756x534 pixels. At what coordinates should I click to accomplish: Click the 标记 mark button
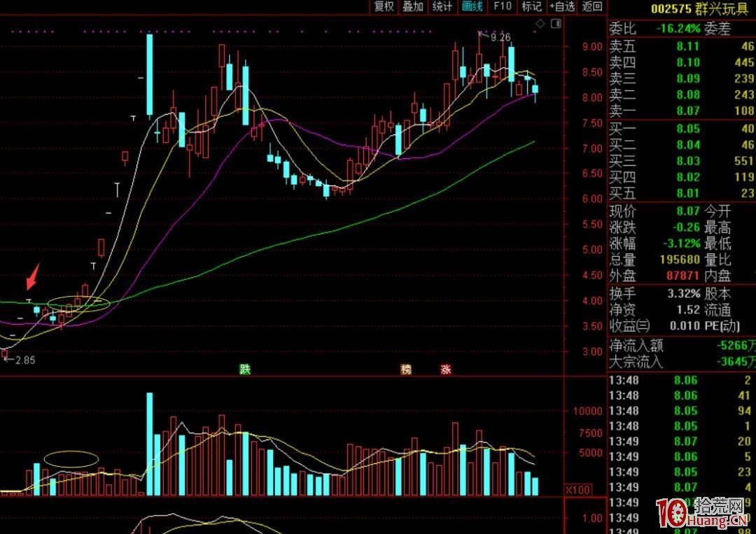click(x=532, y=6)
